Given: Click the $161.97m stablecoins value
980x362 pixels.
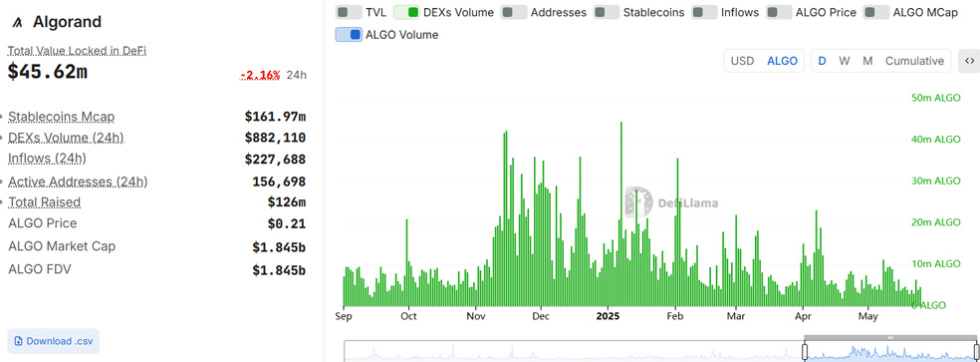Looking at the screenshot, I should (275, 117).
